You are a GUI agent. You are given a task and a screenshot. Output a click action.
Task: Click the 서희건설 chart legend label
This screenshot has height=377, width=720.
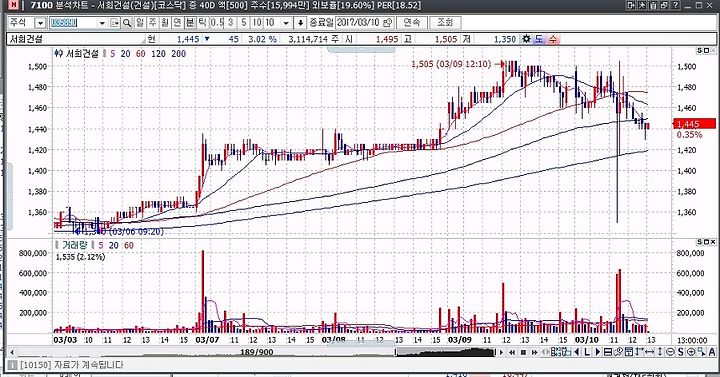point(83,54)
